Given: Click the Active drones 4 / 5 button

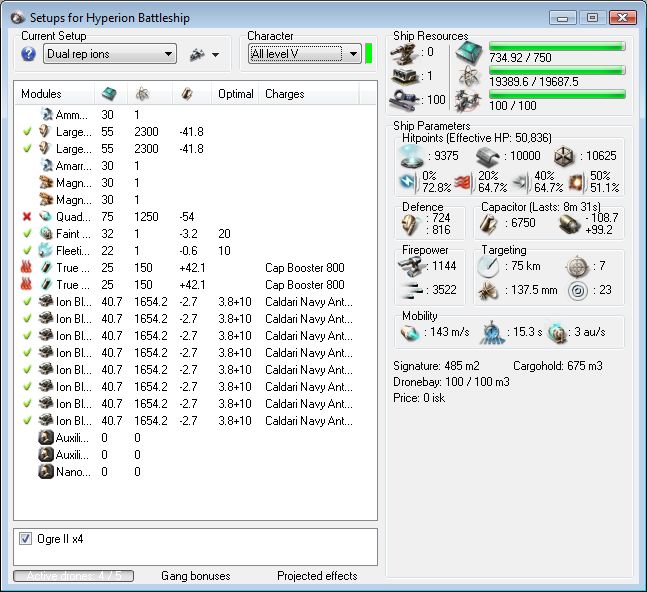Looking at the screenshot, I should click(73, 575).
